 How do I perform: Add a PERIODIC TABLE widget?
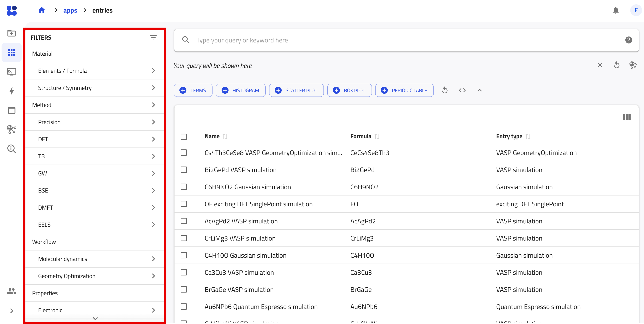[x=404, y=90]
